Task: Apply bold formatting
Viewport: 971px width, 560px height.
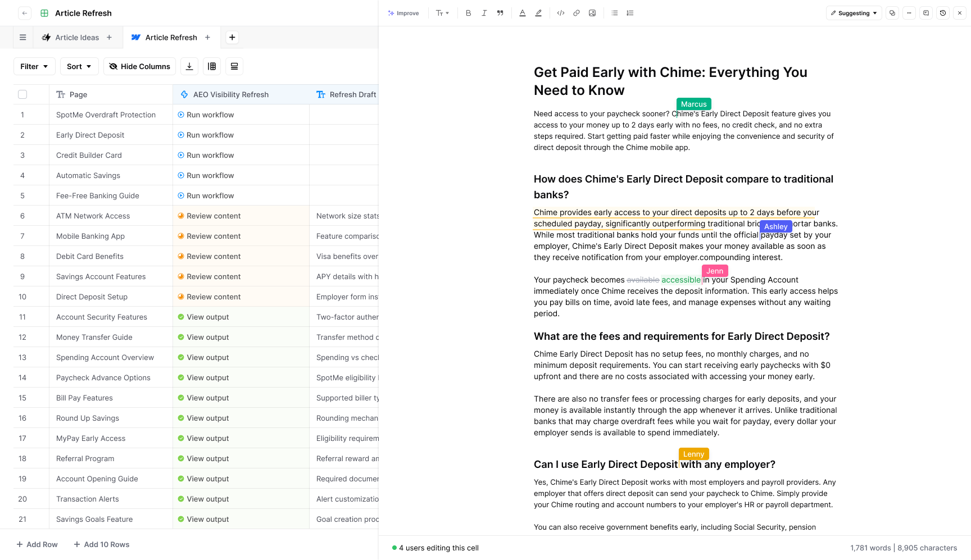Action: pos(468,13)
